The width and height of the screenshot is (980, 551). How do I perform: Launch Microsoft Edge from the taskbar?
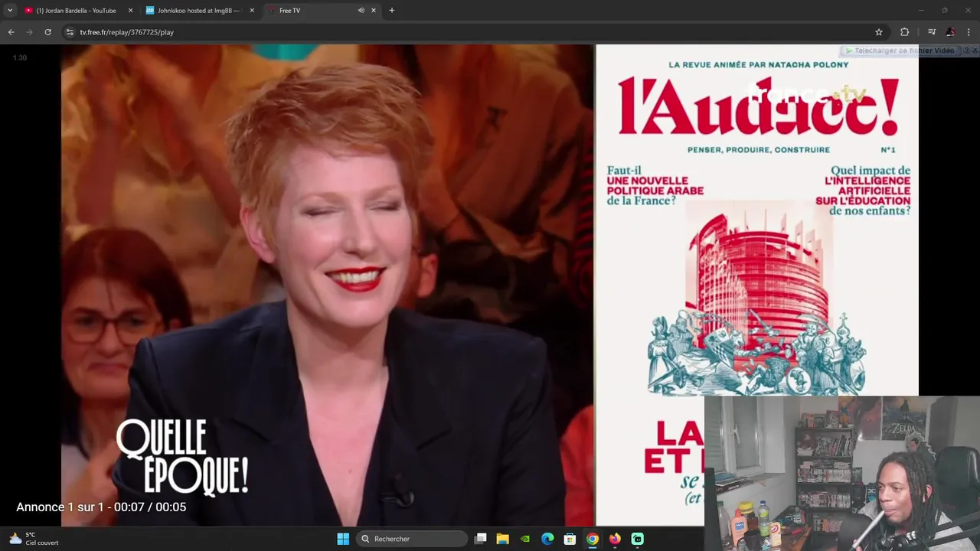547,539
